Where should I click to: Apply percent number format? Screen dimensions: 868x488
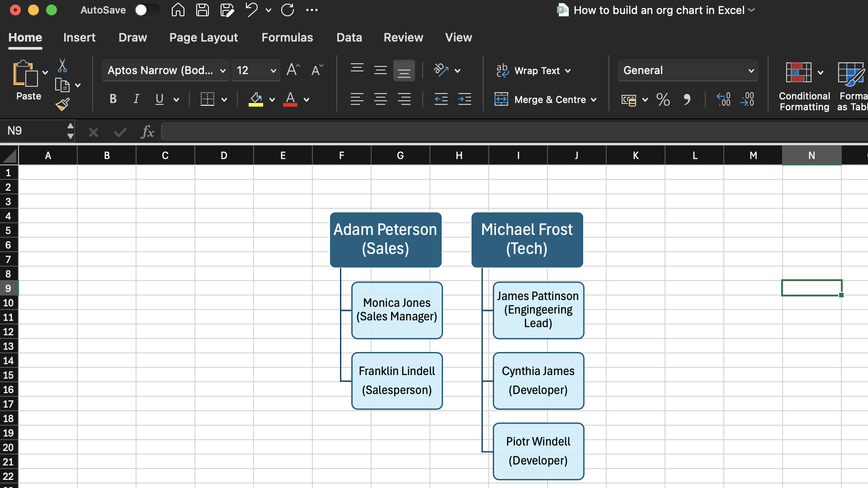click(662, 99)
